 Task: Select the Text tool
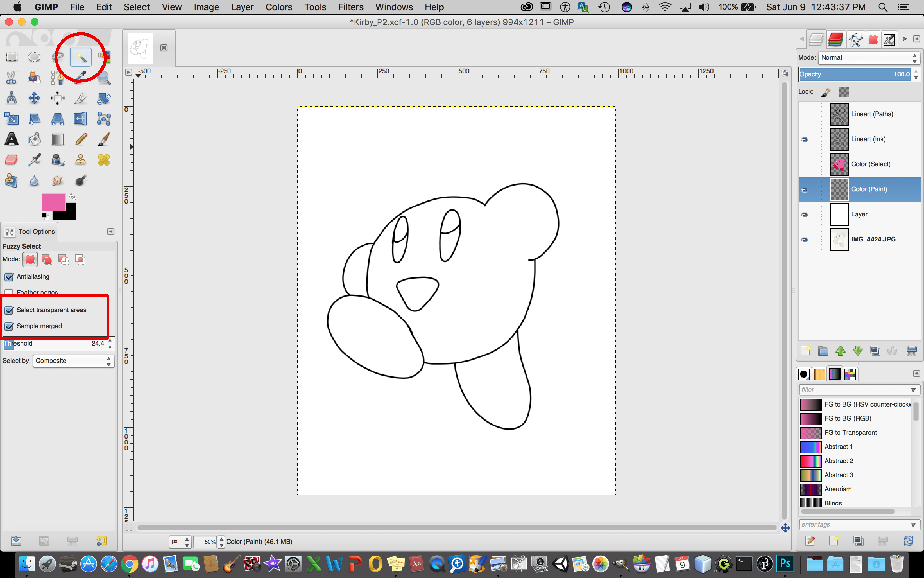pos(12,139)
